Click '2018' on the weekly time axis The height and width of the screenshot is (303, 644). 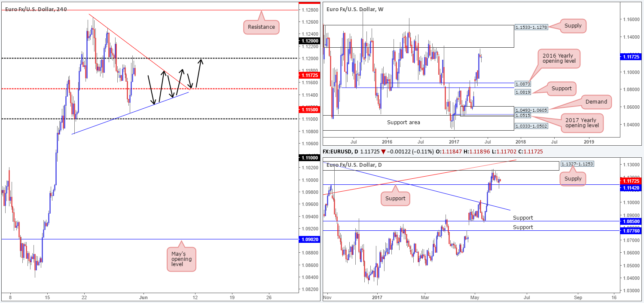(x=520, y=141)
